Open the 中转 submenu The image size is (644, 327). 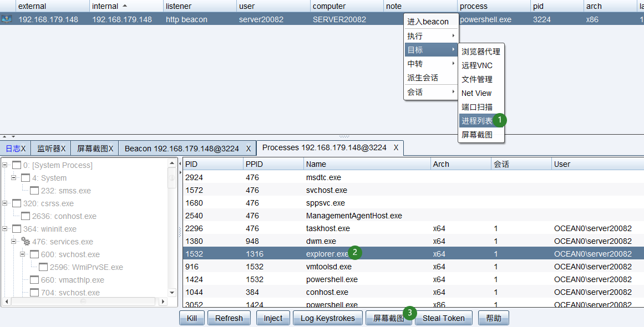[x=431, y=64]
